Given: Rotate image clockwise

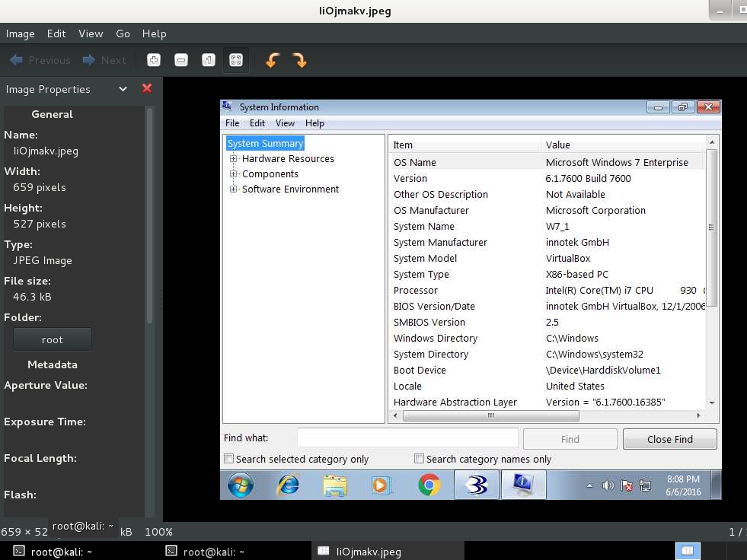Looking at the screenshot, I should (300, 60).
